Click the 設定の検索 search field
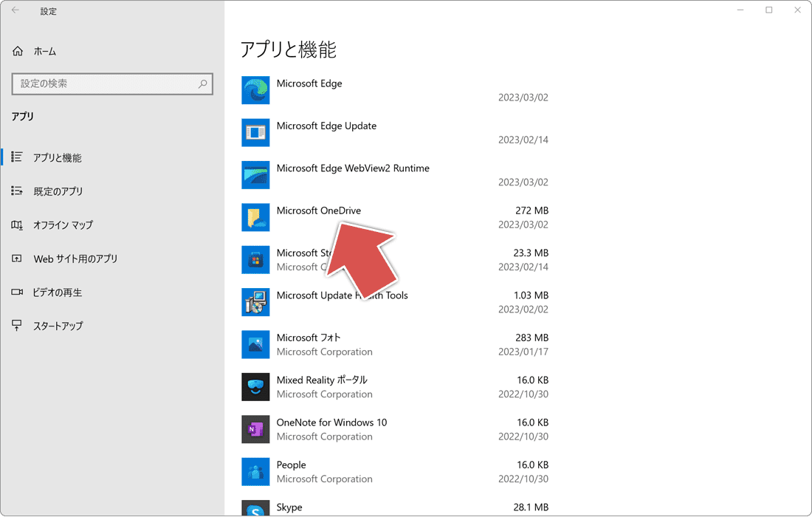 [111, 83]
